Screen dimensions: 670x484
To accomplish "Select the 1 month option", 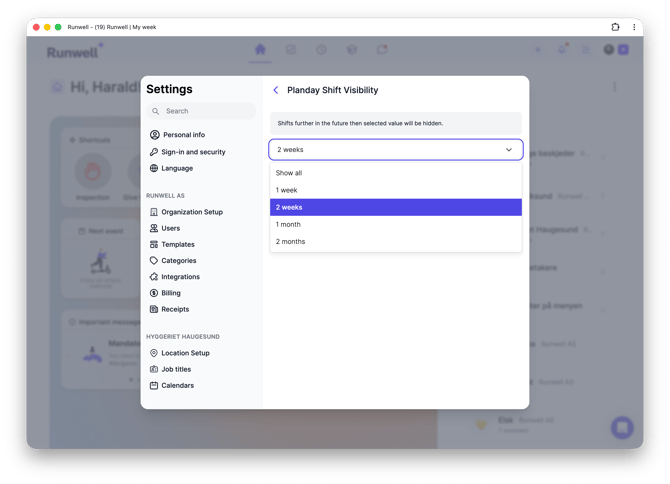I will 396,224.
